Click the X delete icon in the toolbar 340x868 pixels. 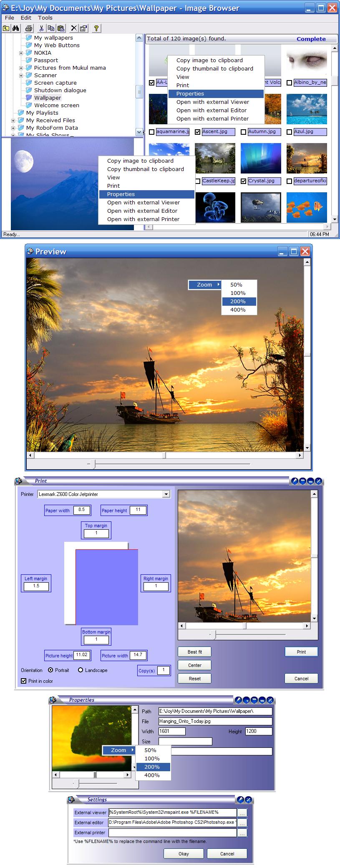(73, 28)
